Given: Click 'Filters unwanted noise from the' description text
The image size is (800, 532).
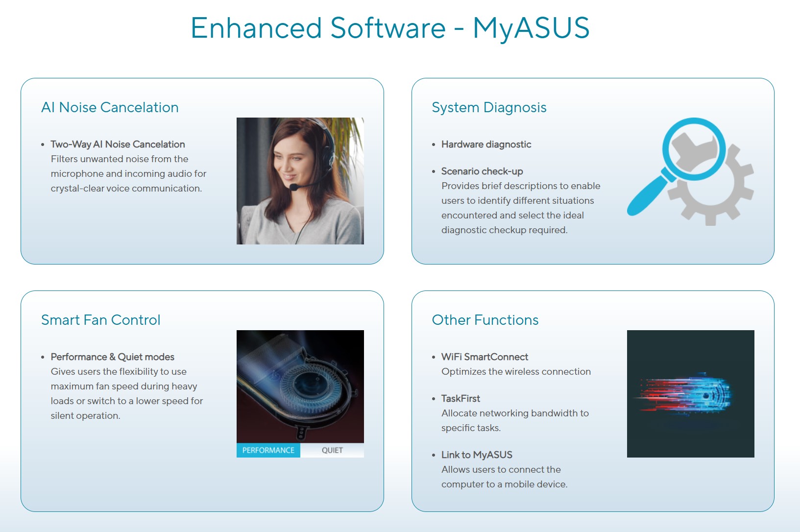Looking at the screenshot, I should [x=120, y=159].
